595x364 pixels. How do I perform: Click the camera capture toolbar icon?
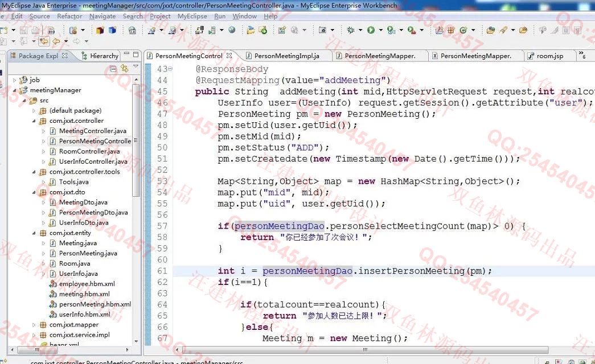322,30
